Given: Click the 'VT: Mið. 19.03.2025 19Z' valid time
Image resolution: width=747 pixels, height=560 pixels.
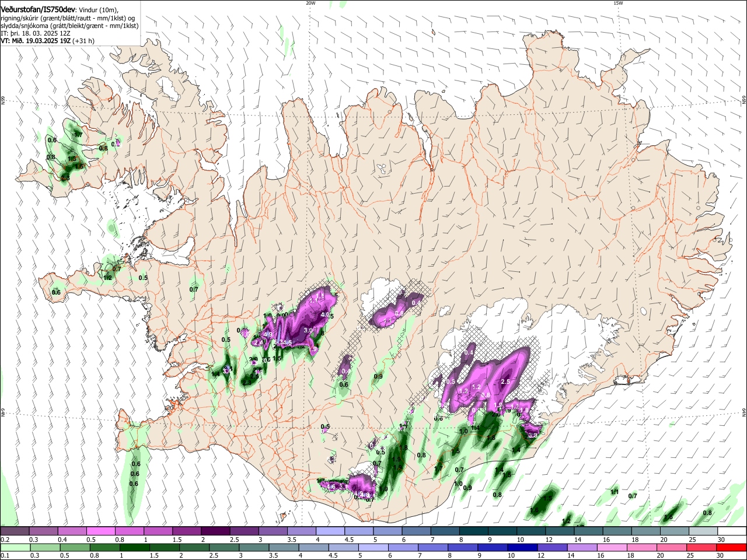Looking at the screenshot, I should click(36, 41).
